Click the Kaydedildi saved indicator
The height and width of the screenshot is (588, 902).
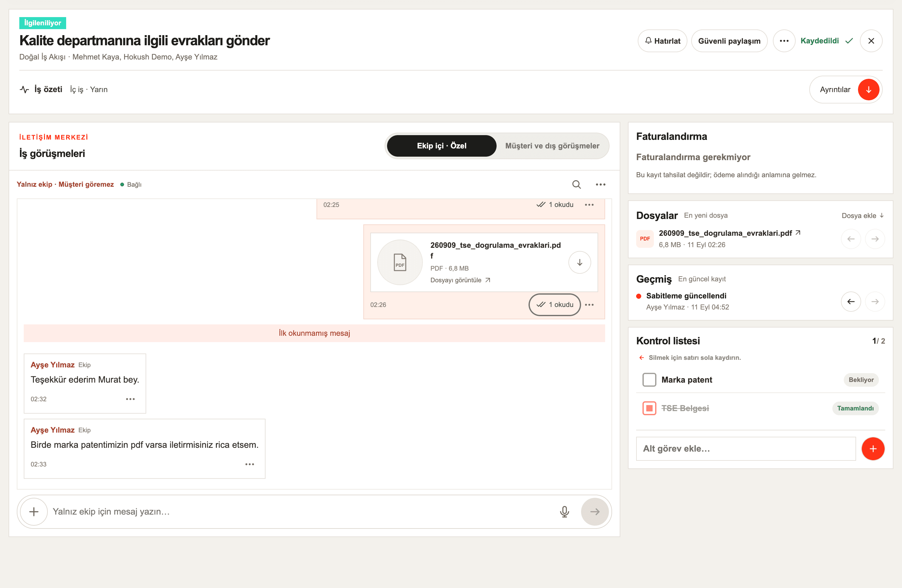tap(826, 41)
